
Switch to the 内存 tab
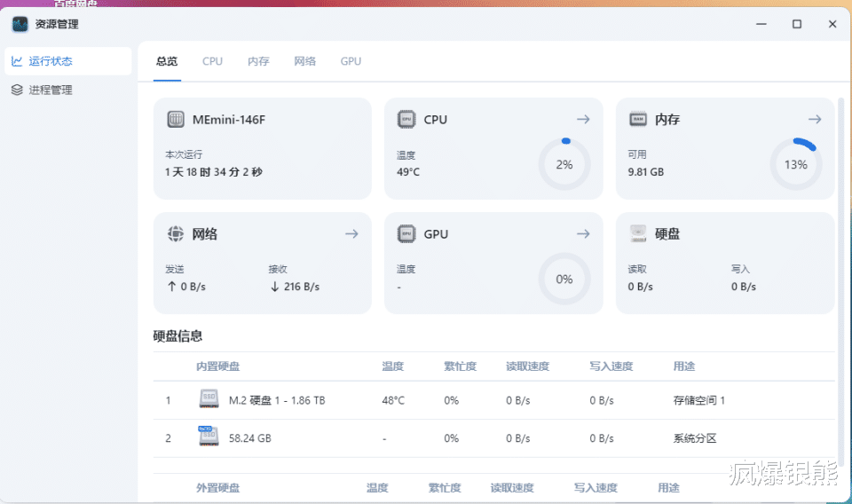(258, 61)
